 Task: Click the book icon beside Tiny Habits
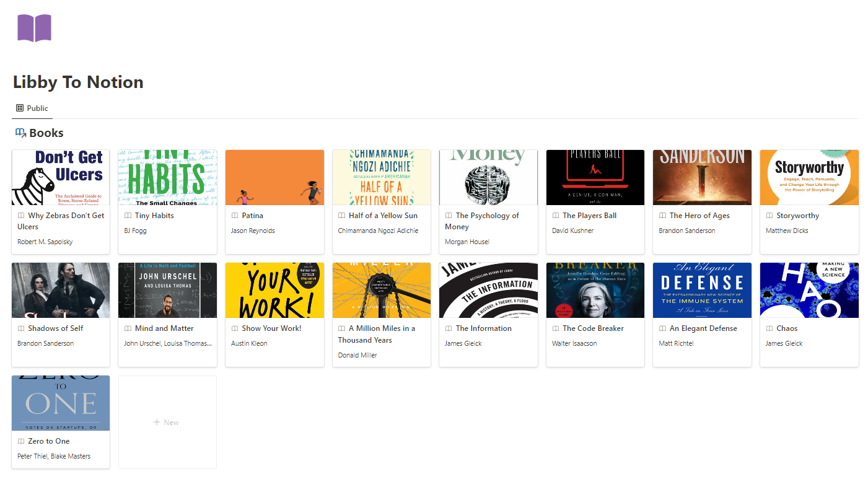128,216
